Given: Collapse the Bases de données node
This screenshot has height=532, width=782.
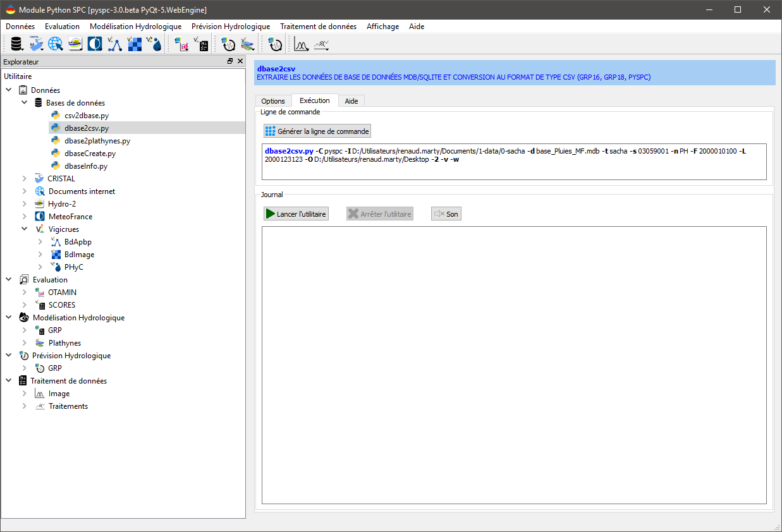Looking at the screenshot, I should (25, 103).
